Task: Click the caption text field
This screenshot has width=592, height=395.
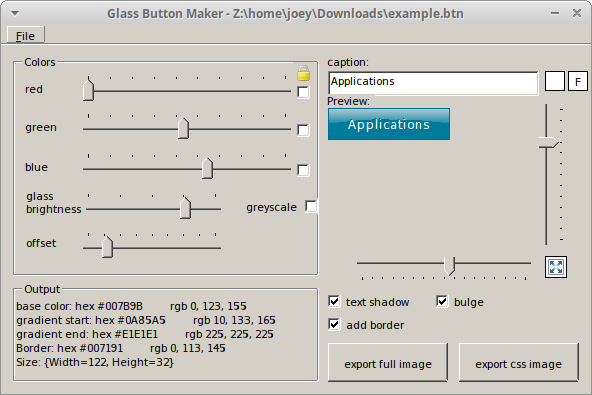Action: coord(433,83)
